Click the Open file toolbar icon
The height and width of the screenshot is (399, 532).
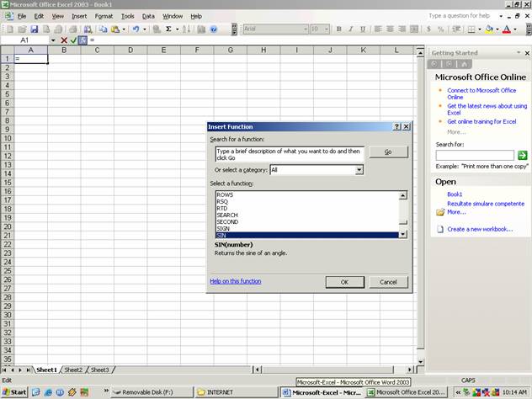tap(22, 29)
